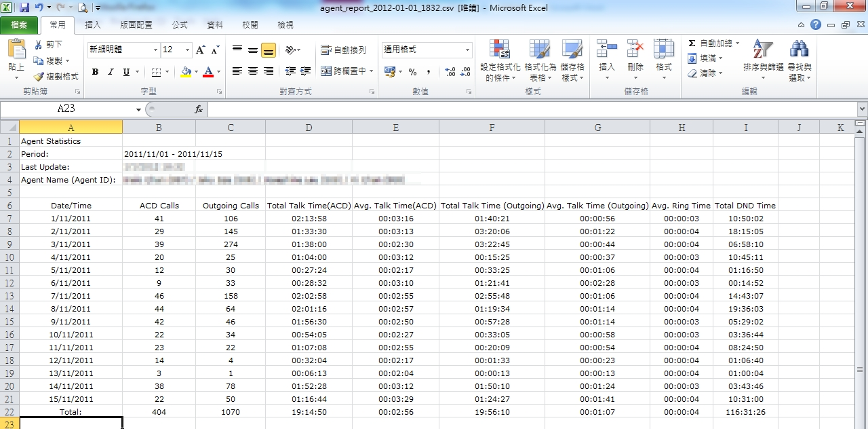Image resolution: width=868 pixels, height=429 pixels.
Task: Toggle Underline formatting
Action: coord(126,71)
